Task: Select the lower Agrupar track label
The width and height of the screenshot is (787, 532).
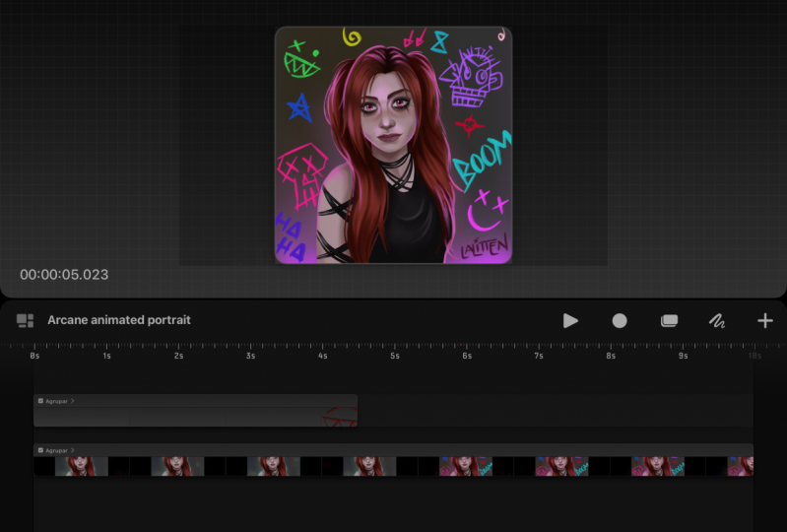Action: (56, 450)
